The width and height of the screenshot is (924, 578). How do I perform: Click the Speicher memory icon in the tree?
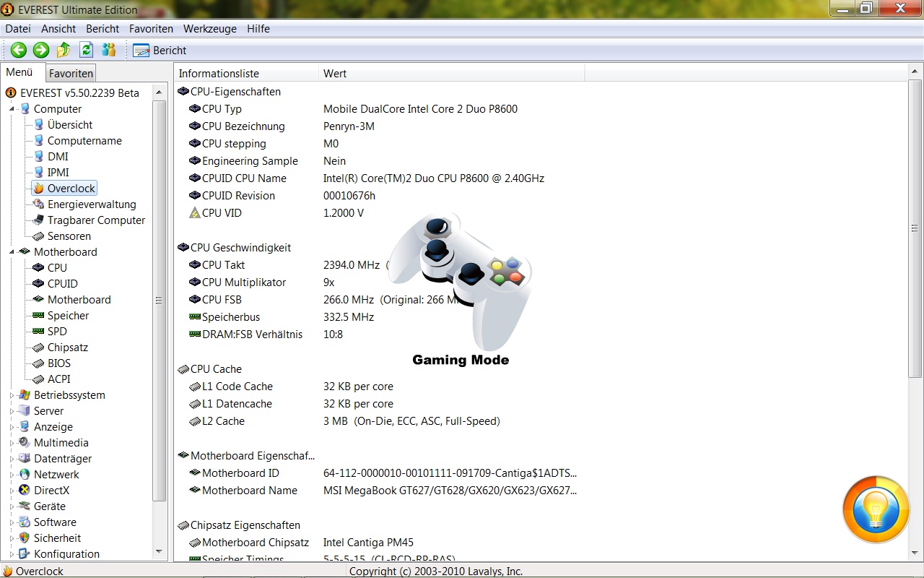39,316
